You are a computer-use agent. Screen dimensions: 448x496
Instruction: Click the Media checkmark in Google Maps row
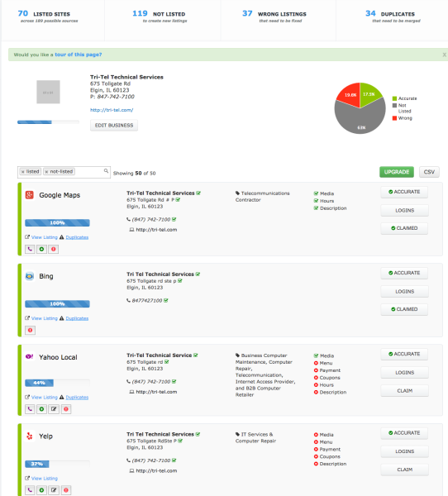(316, 193)
